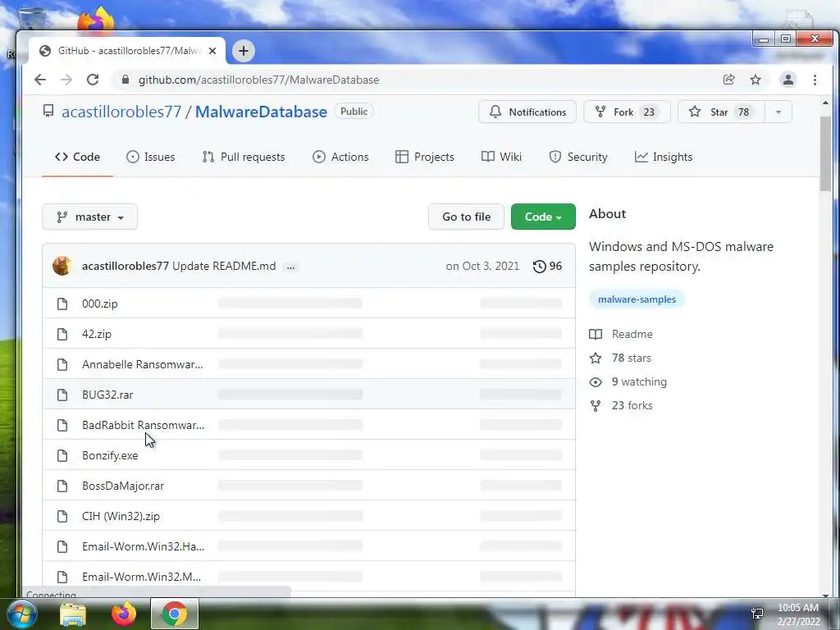View the 9 watching link
Screen dimensions: 840x630
coord(628,382)
